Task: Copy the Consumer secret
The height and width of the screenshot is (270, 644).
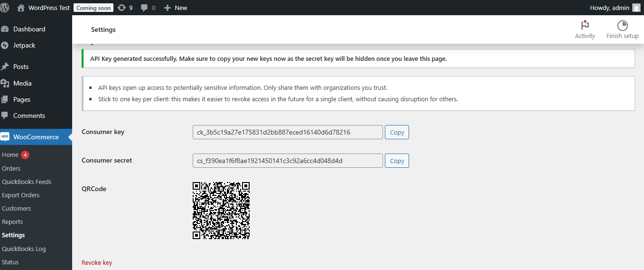Action: coord(397,161)
